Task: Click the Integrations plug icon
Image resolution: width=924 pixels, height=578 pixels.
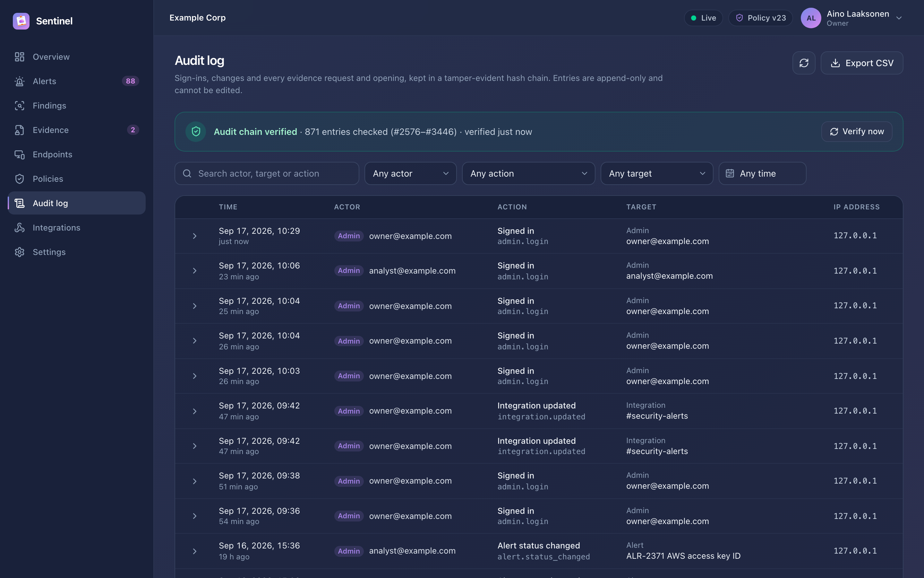Action: coord(20,227)
